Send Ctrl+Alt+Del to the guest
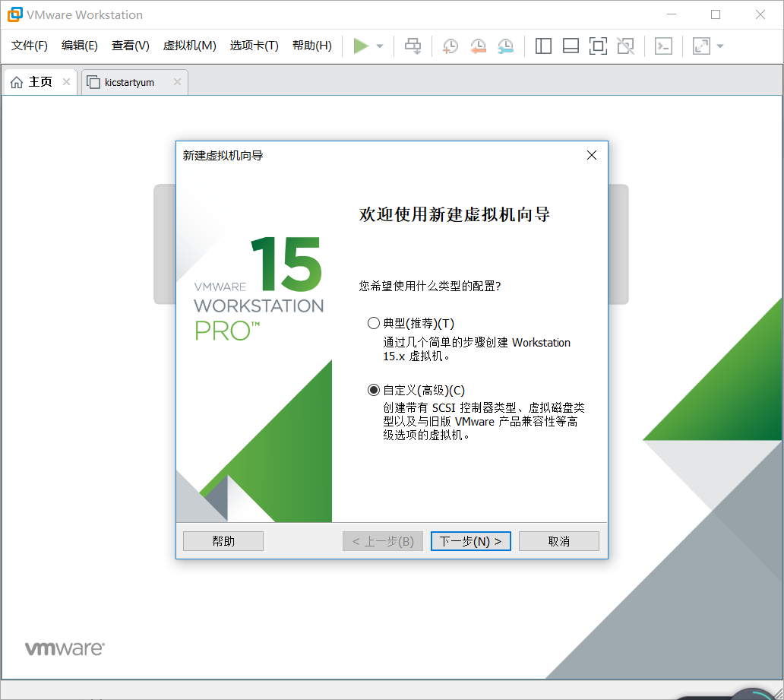This screenshot has height=700, width=784. pos(413,46)
